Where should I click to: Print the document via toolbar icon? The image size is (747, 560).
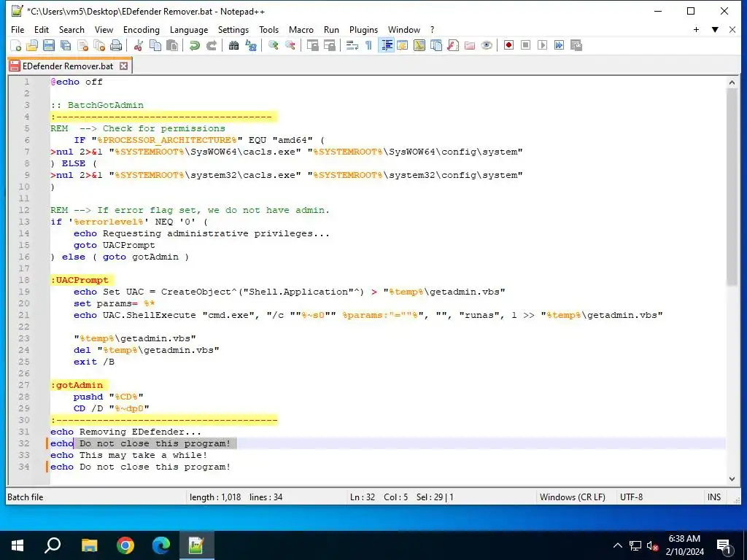(116, 45)
